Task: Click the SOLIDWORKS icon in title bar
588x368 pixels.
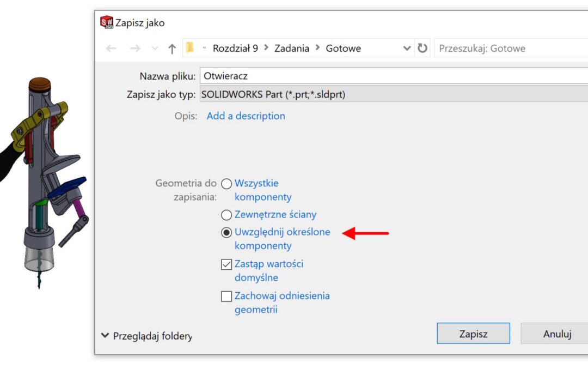Action: coord(107,22)
